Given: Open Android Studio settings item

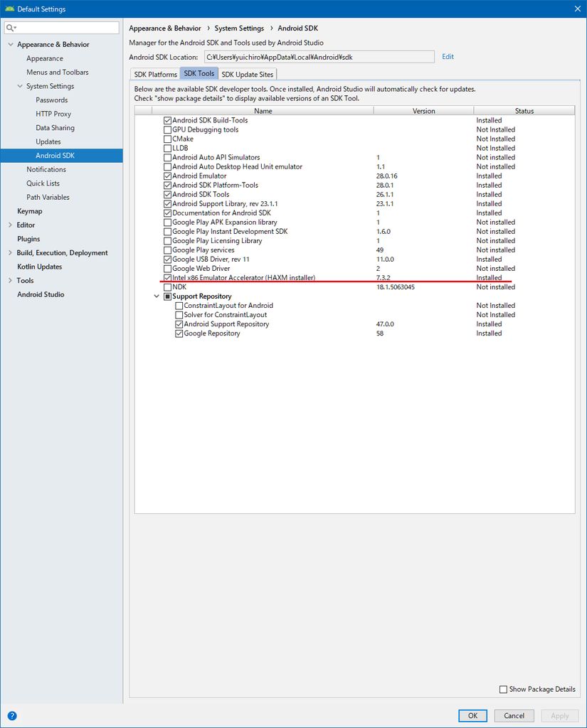Looking at the screenshot, I should click(x=41, y=295).
